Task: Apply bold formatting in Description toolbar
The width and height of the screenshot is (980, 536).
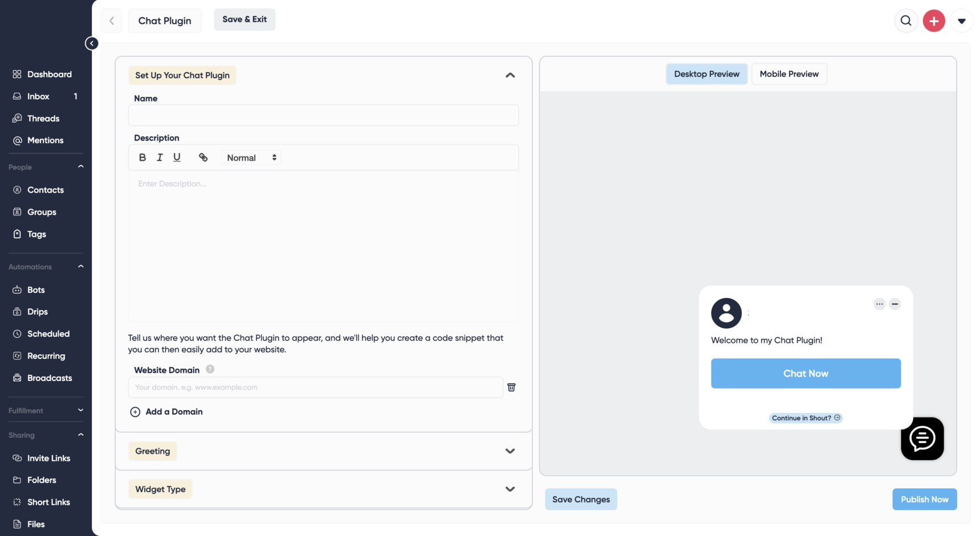Action: 142,158
